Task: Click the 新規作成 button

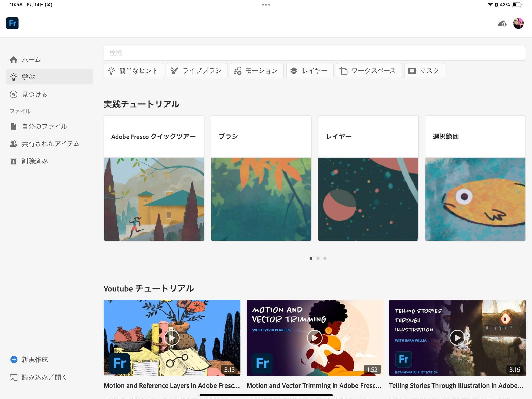Action: coord(29,360)
